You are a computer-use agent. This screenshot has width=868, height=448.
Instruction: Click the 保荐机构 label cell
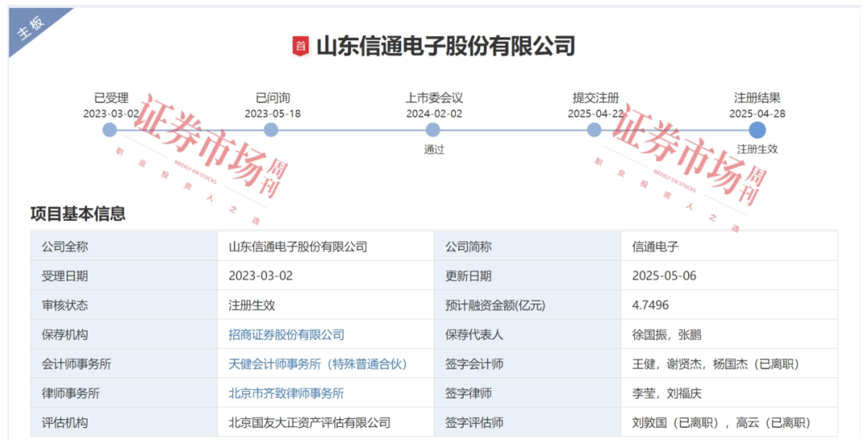(x=124, y=335)
